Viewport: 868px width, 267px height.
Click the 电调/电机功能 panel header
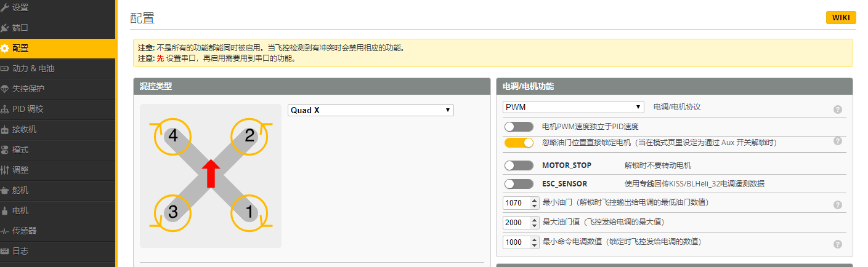tap(674, 86)
